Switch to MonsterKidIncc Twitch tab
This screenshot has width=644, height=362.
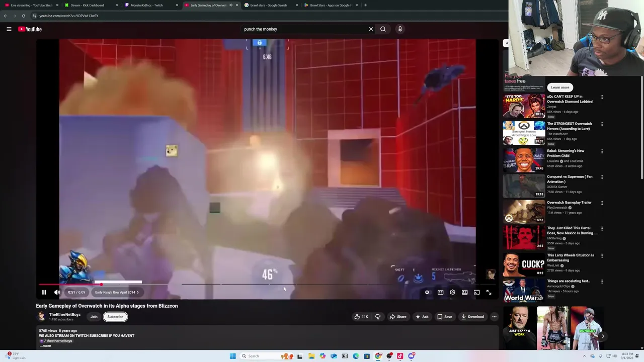[150, 5]
